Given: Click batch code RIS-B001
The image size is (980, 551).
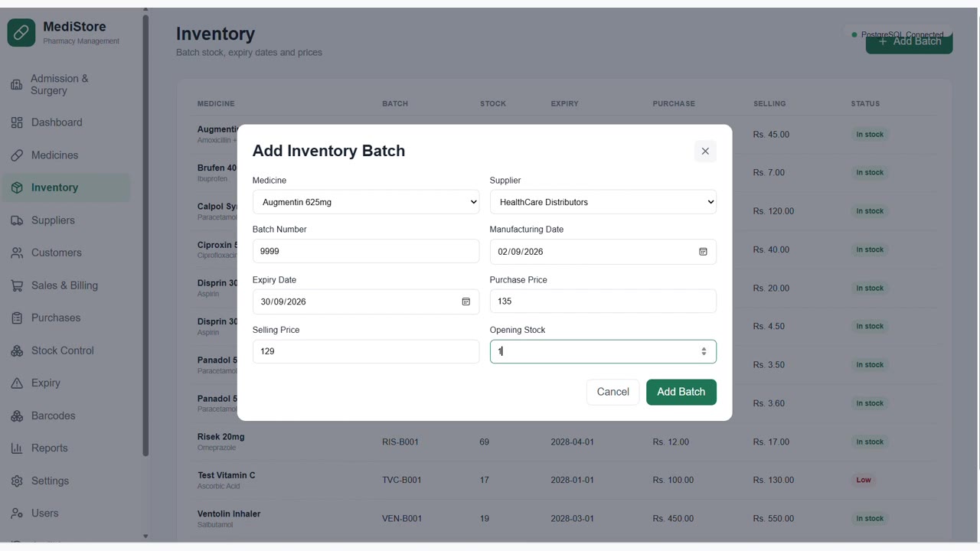Looking at the screenshot, I should pyautogui.click(x=400, y=442).
